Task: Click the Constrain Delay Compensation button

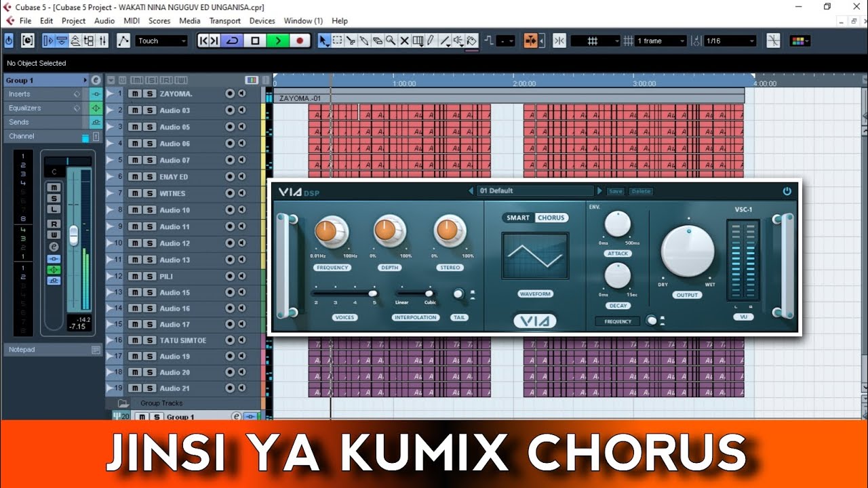Action: 27,41
